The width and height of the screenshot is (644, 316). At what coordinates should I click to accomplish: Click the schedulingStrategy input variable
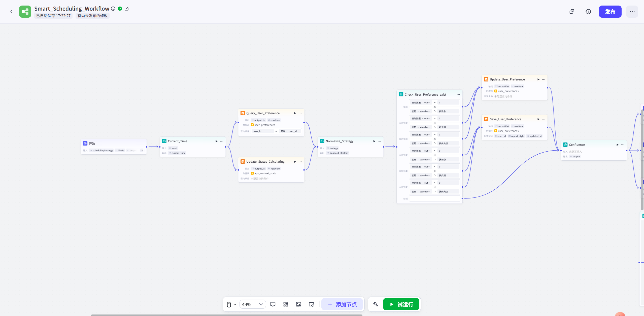pos(101,151)
